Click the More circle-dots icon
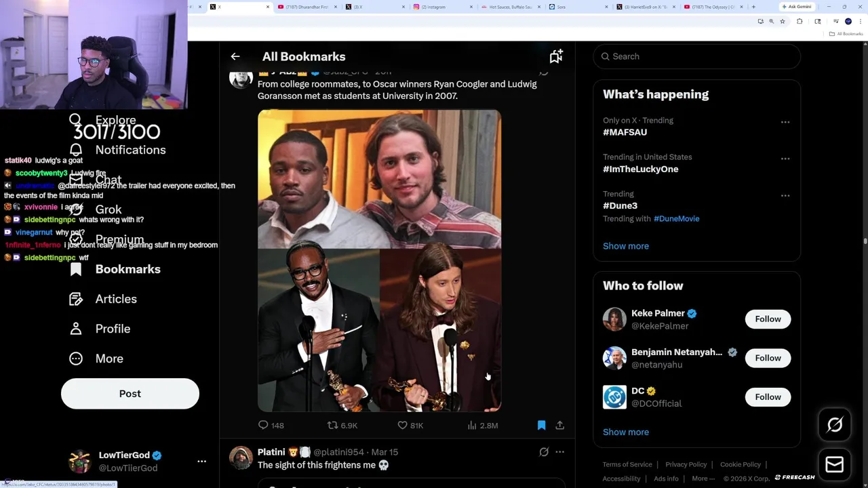This screenshot has height=488, width=868. (76, 359)
